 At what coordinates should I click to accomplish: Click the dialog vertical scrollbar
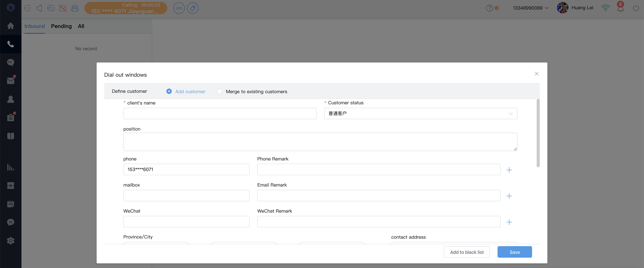(538, 133)
